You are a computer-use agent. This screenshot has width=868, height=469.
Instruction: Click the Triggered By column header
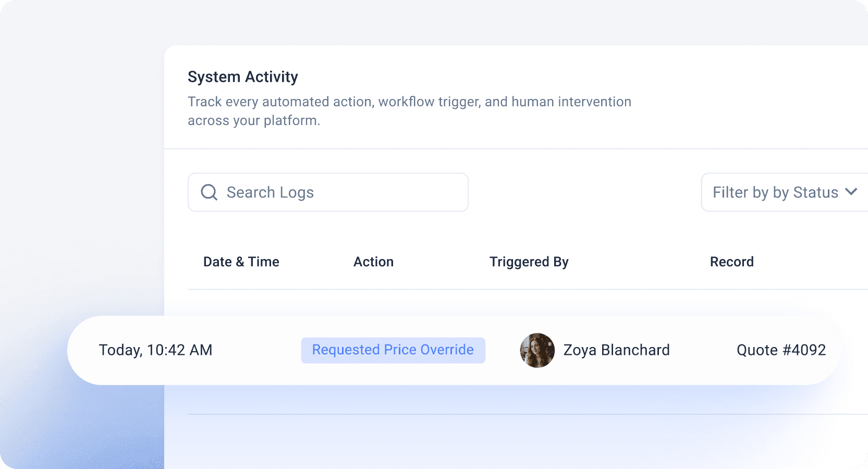click(529, 262)
